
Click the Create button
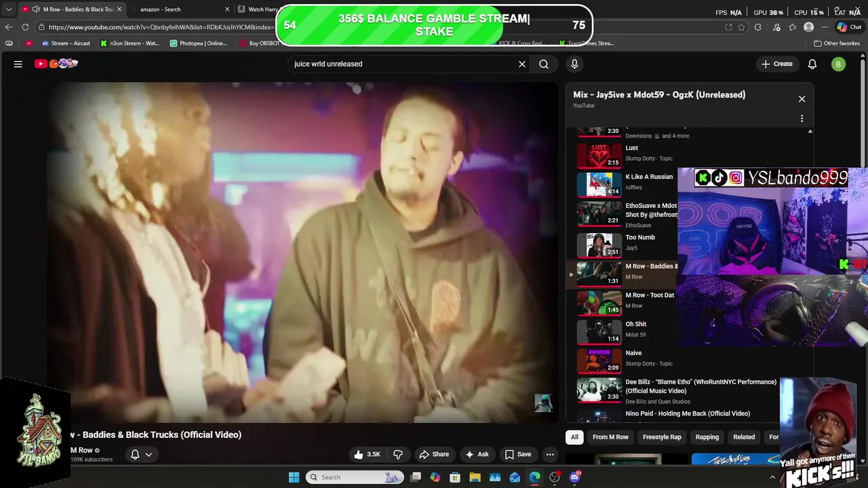[777, 64]
